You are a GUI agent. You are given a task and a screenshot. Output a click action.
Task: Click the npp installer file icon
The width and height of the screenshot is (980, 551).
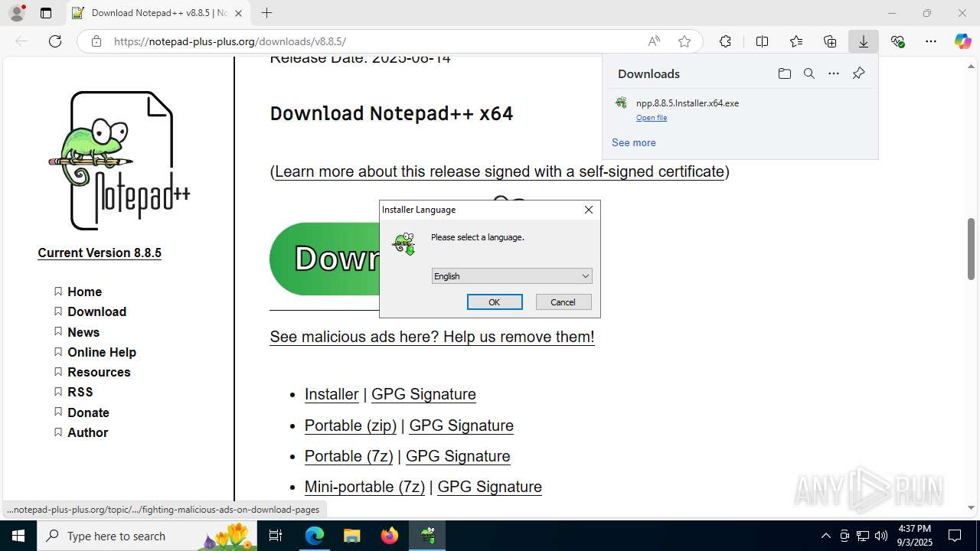(x=622, y=103)
